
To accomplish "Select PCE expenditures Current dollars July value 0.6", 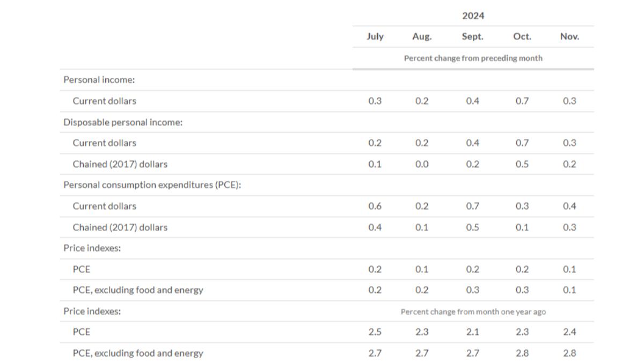I will [x=375, y=206].
